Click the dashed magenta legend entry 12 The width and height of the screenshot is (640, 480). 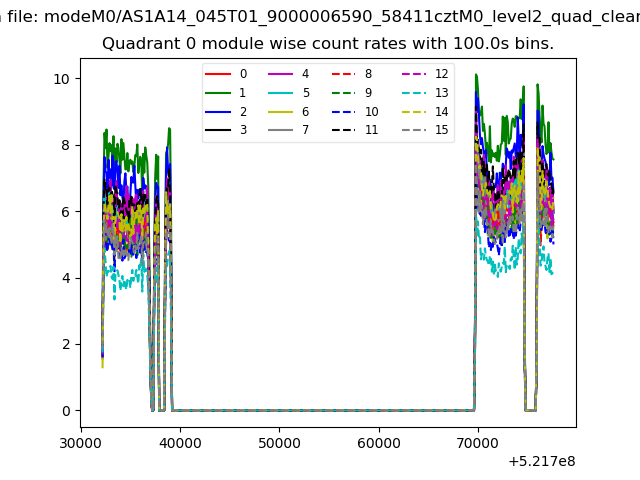(x=413, y=74)
